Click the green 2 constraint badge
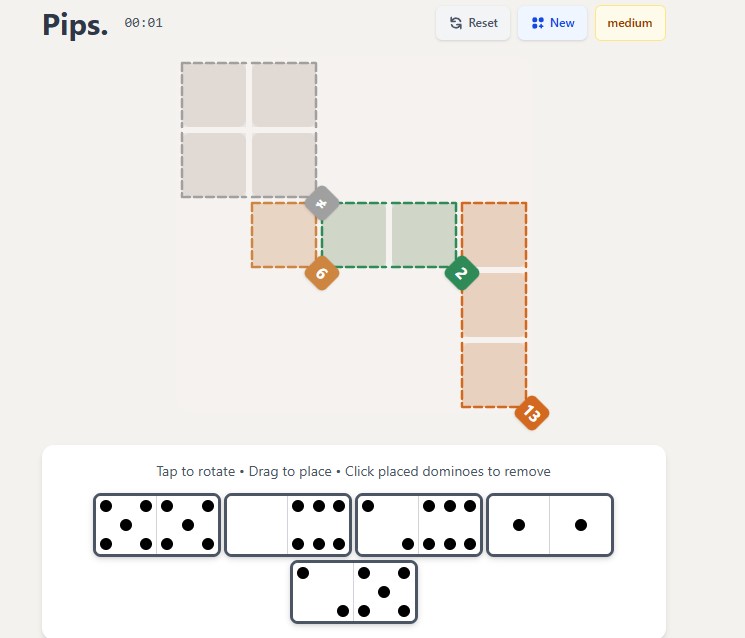Image resolution: width=745 pixels, height=638 pixels. click(461, 273)
